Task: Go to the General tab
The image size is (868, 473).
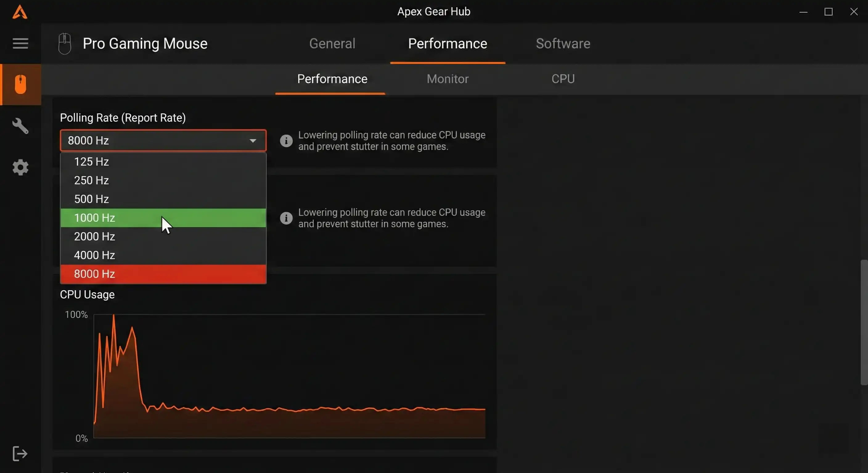Action: click(332, 43)
